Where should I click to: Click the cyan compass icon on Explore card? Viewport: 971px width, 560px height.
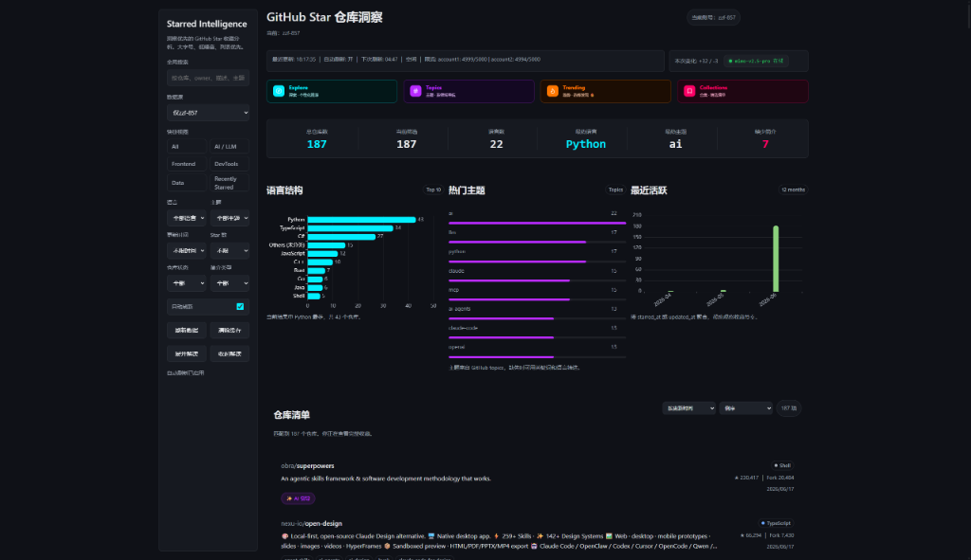point(279,91)
